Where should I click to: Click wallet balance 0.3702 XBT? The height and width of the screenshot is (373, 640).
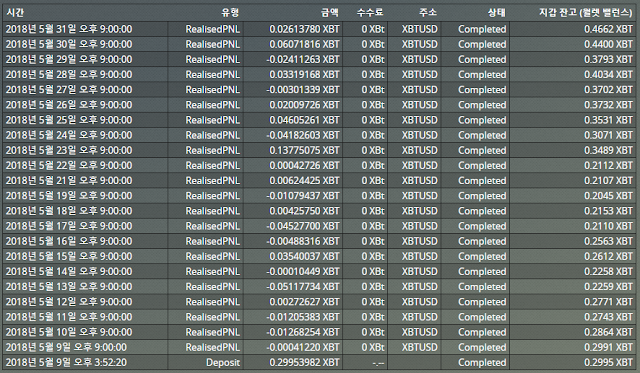tap(609, 89)
